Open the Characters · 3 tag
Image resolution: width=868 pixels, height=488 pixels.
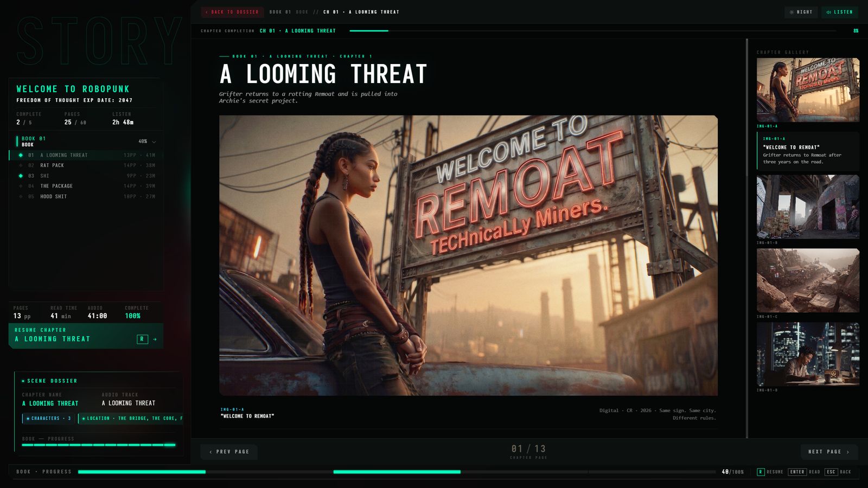[49, 419]
